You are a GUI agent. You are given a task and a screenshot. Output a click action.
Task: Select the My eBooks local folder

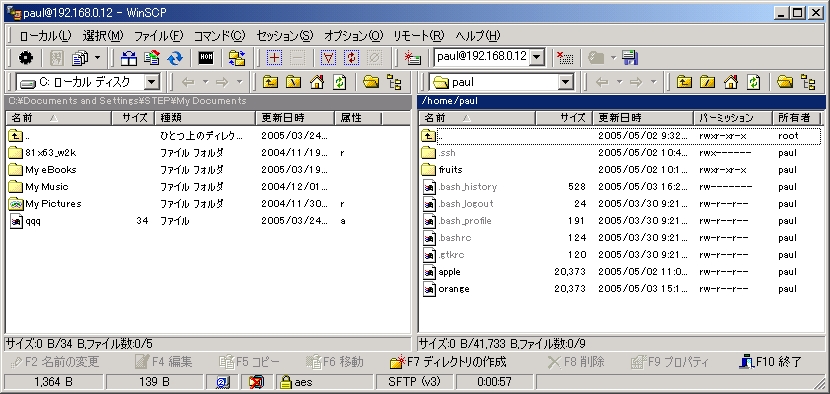point(43,170)
